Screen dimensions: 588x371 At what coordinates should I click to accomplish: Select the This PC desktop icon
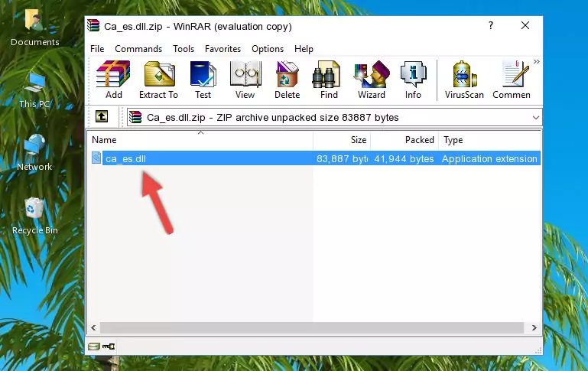pyautogui.click(x=34, y=90)
